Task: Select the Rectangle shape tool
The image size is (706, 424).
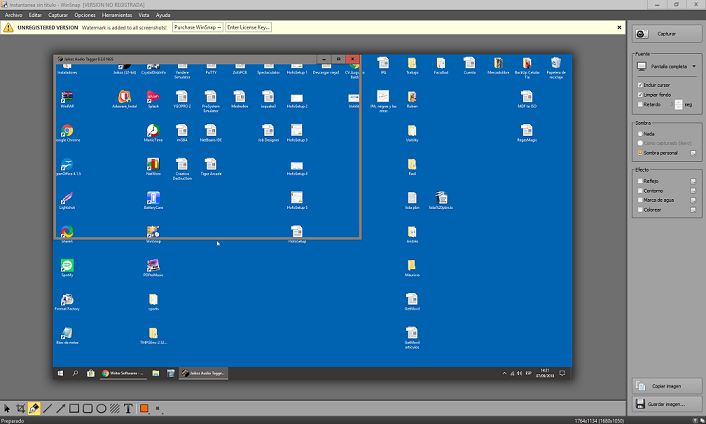Action: [74, 409]
